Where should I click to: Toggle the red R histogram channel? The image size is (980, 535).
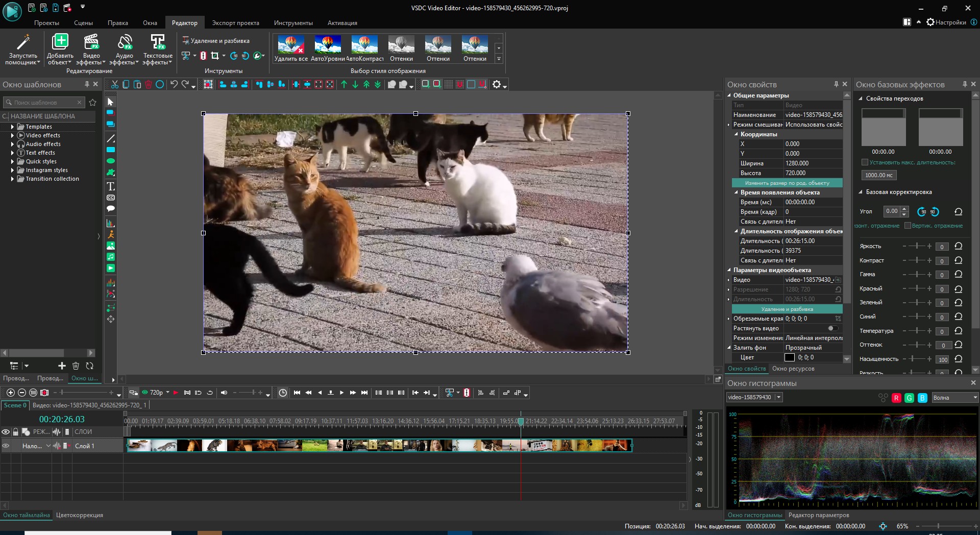click(896, 398)
